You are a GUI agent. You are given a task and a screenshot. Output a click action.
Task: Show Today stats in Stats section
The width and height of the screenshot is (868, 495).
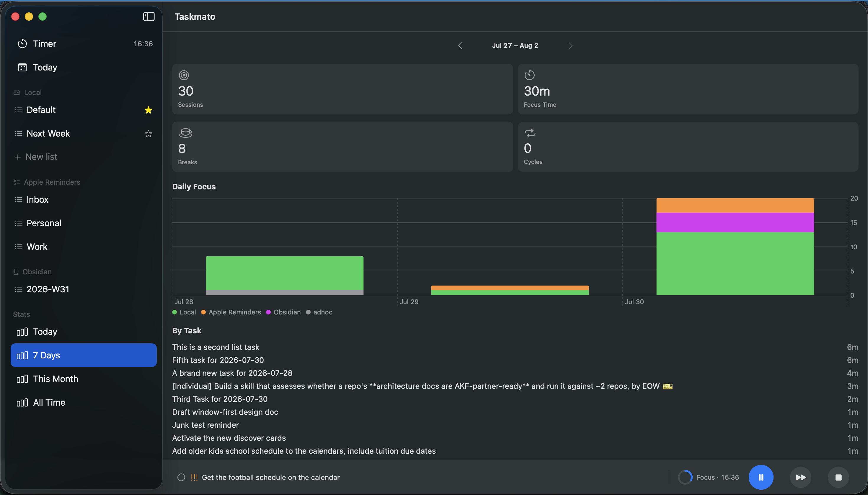click(x=84, y=332)
